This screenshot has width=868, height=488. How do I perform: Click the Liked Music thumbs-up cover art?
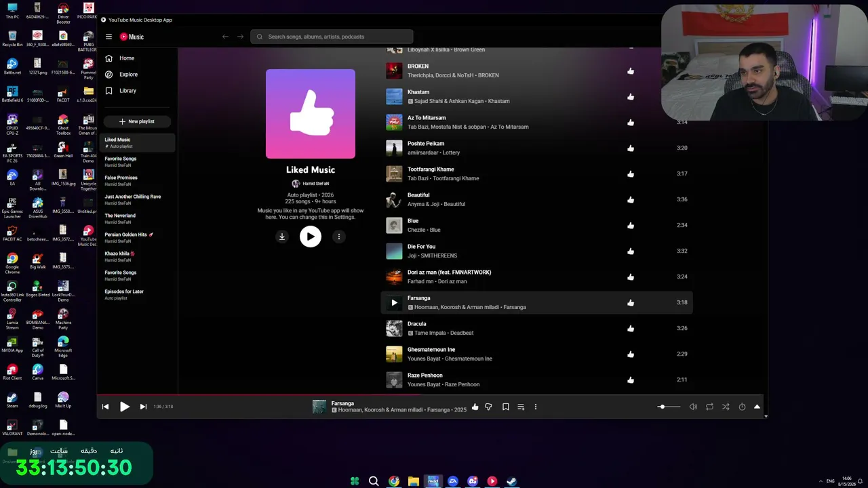[311, 114]
